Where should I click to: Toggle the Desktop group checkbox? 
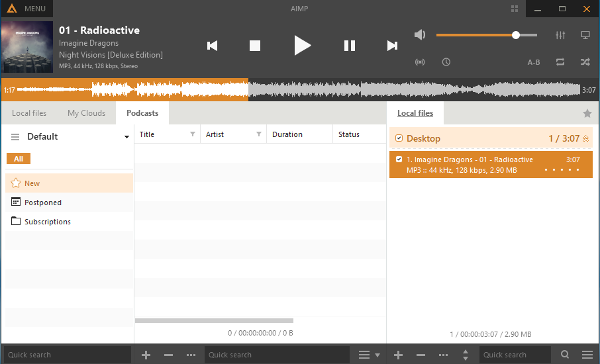(x=399, y=138)
